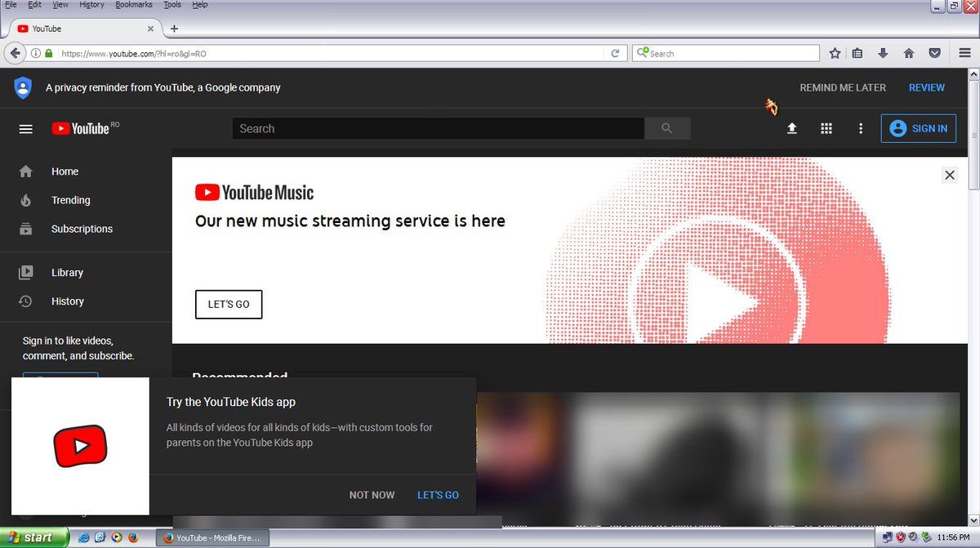
Task: Dismiss the YouTube Kids prompt with NOT NOW
Action: (372, 495)
